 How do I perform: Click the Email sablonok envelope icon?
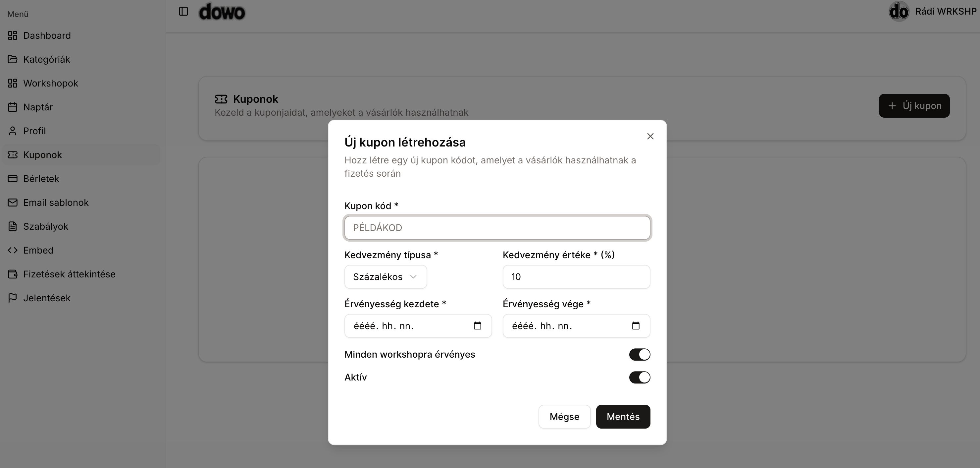[x=13, y=203]
